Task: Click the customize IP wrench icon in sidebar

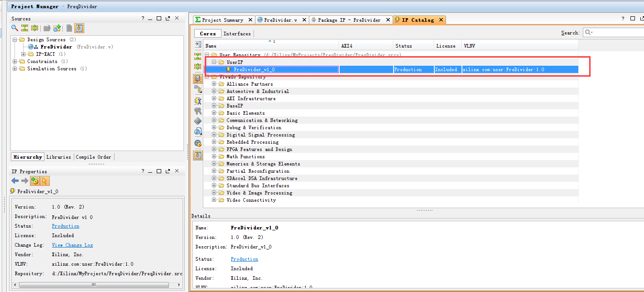Action: click(x=198, y=101)
